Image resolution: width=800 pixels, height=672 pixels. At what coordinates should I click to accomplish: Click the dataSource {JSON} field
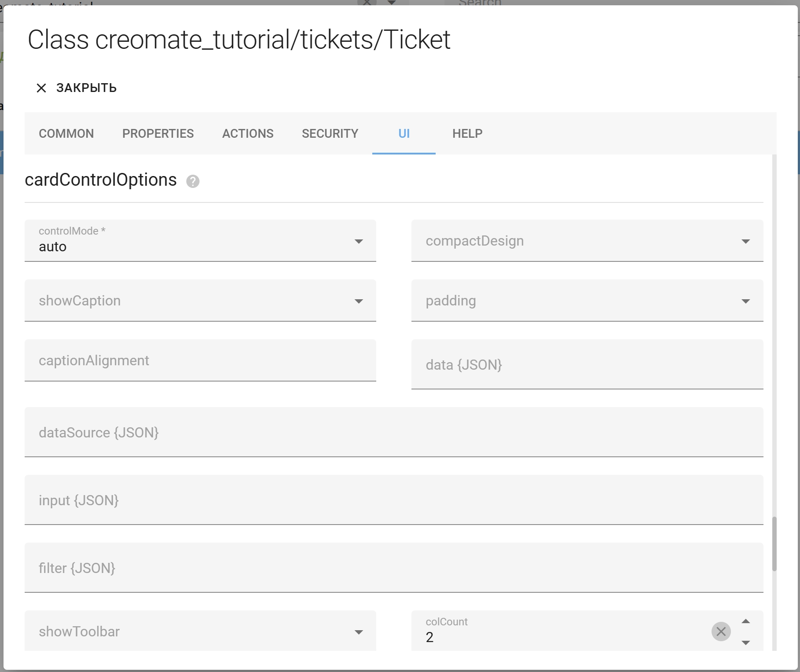tap(394, 432)
